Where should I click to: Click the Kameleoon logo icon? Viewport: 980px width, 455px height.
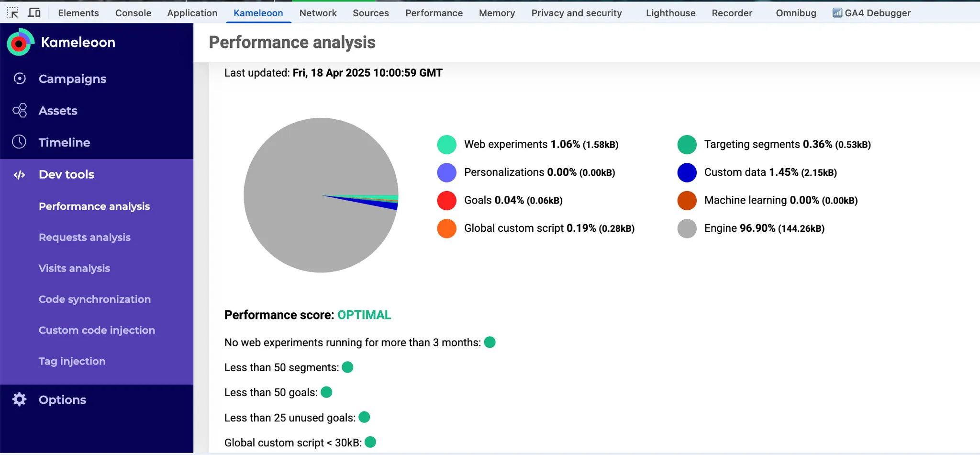tap(20, 43)
